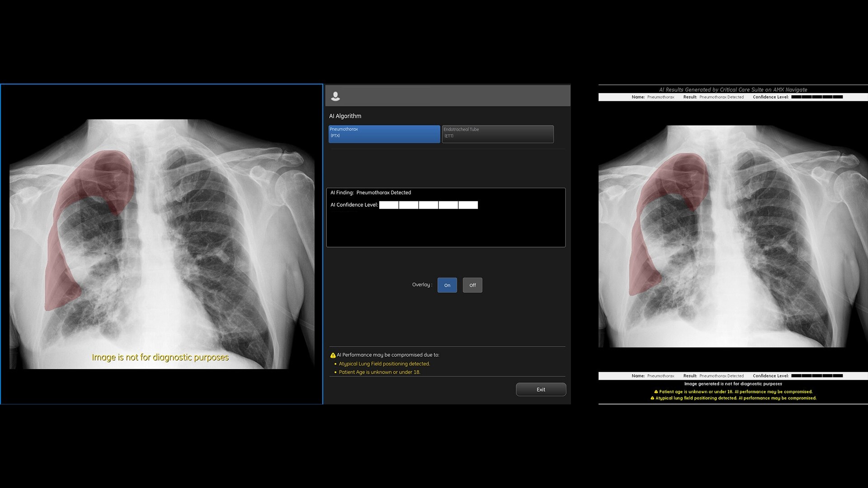Viewport: 868px width, 488px height.
Task: Turn the overlay On
Action: (447, 285)
